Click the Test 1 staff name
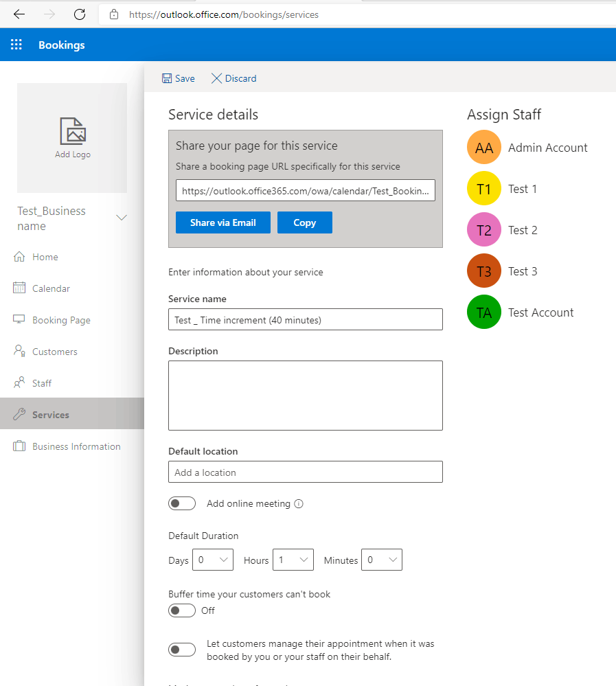The height and width of the screenshot is (686, 616). [523, 189]
